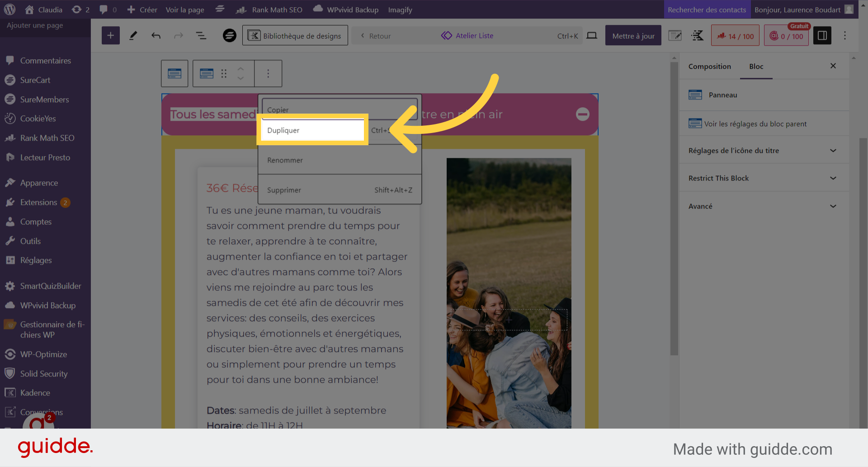868x467 pixels.
Task: Move block down with the down chevron
Action: point(241,78)
